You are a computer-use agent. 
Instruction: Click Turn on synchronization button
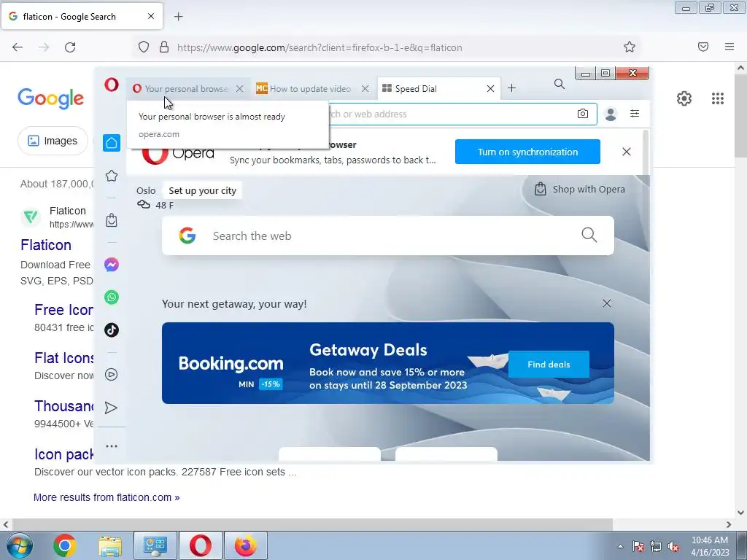(527, 152)
